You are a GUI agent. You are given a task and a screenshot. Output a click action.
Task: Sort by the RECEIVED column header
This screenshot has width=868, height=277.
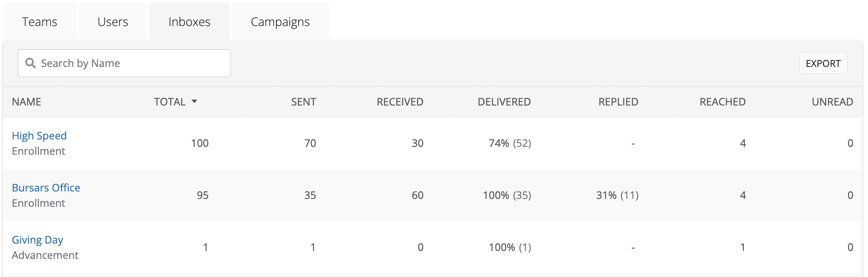coord(400,102)
